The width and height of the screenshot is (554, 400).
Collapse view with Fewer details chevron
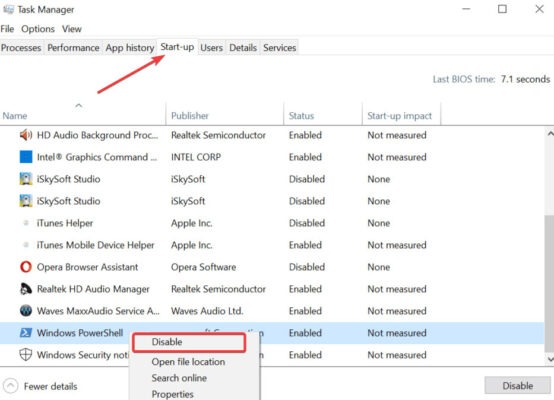[x=11, y=386]
